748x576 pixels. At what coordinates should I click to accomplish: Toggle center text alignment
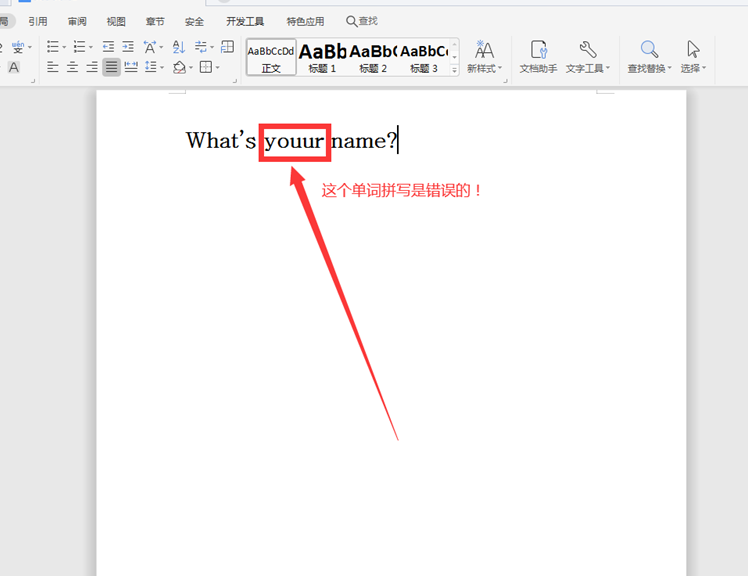(x=72, y=67)
